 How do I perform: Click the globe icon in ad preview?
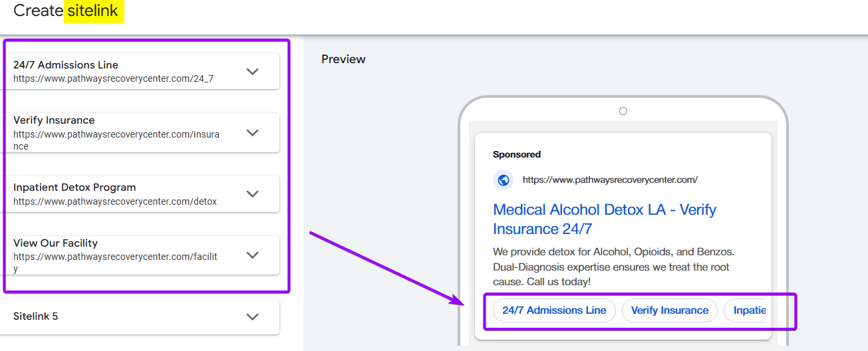504,180
